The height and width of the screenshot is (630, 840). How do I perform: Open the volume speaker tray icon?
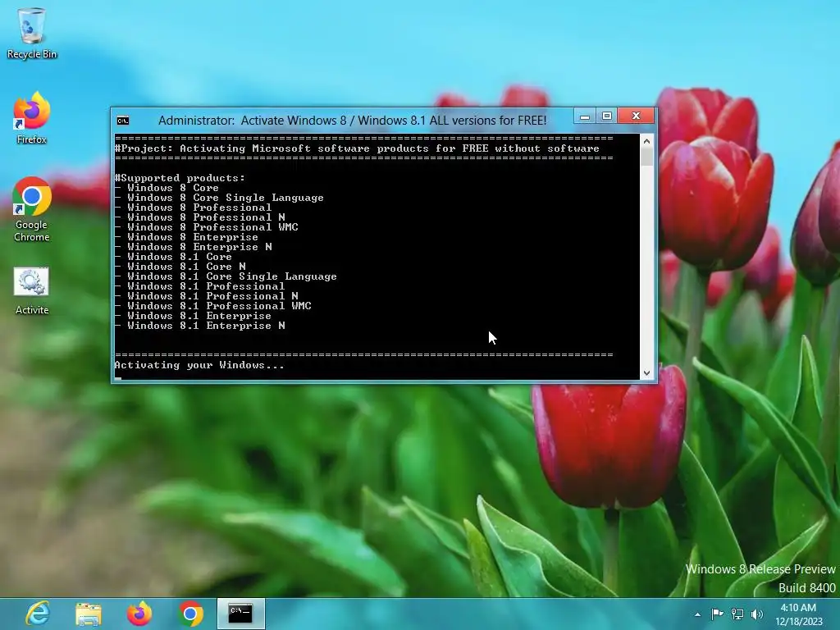click(756, 614)
